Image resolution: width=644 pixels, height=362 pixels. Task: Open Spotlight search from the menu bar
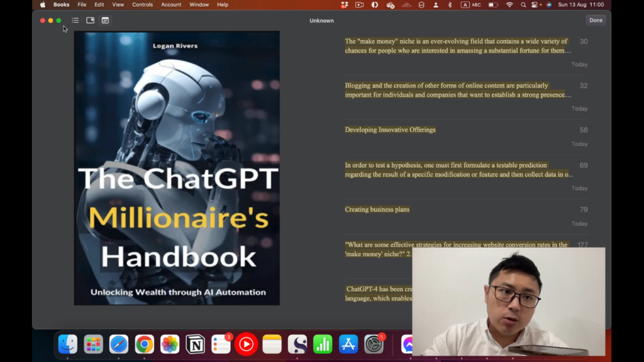523,5
